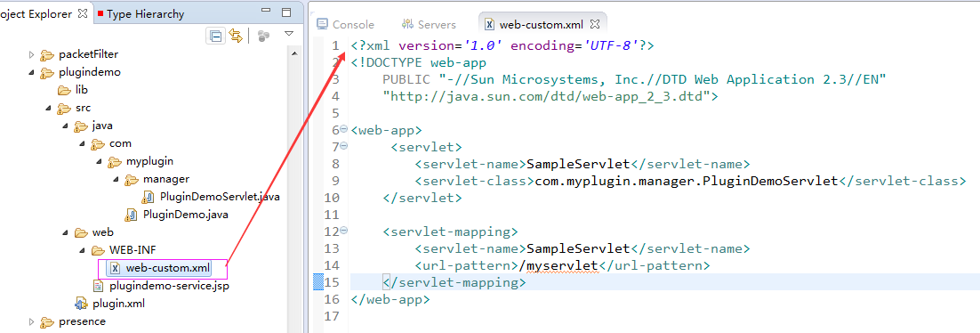The width and height of the screenshot is (980, 333).
Task: Select the web folder icon
Action: [81, 233]
